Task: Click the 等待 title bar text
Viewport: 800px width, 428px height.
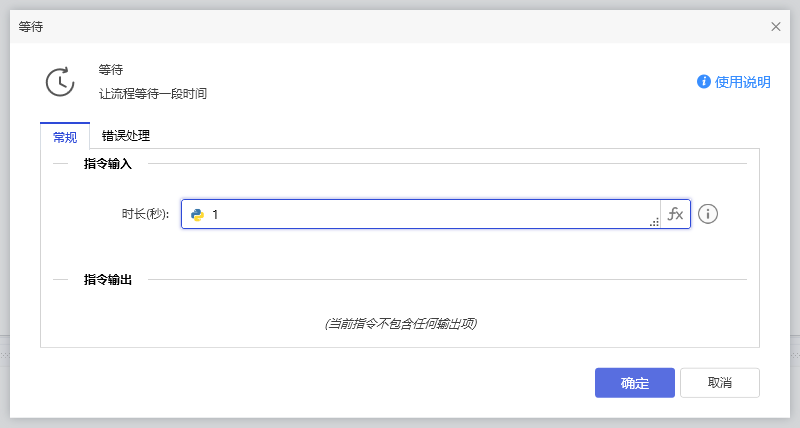Action: tap(31, 27)
